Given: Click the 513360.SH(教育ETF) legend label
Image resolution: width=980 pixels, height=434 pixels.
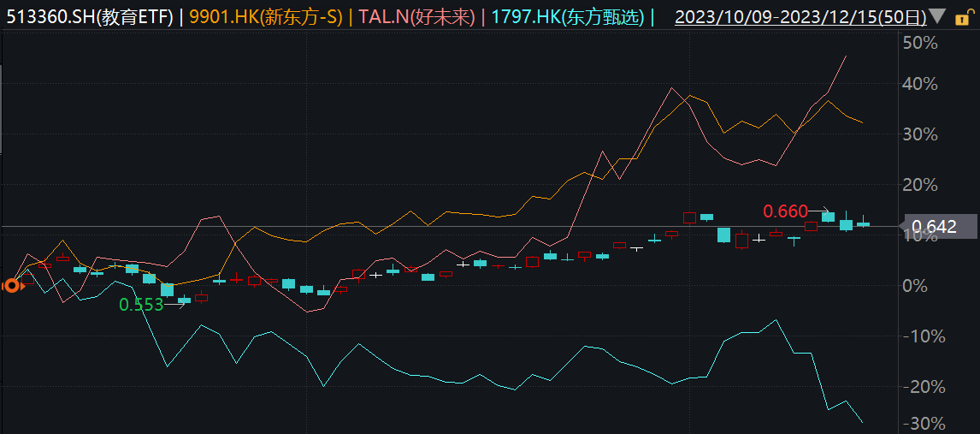Looking at the screenshot, I should 90,17.
